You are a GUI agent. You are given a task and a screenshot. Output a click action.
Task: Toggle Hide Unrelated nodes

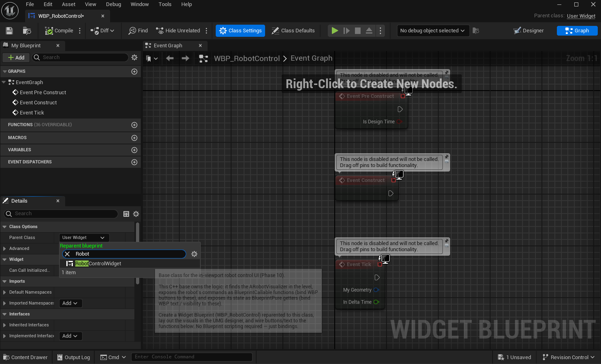click(178, 31)
